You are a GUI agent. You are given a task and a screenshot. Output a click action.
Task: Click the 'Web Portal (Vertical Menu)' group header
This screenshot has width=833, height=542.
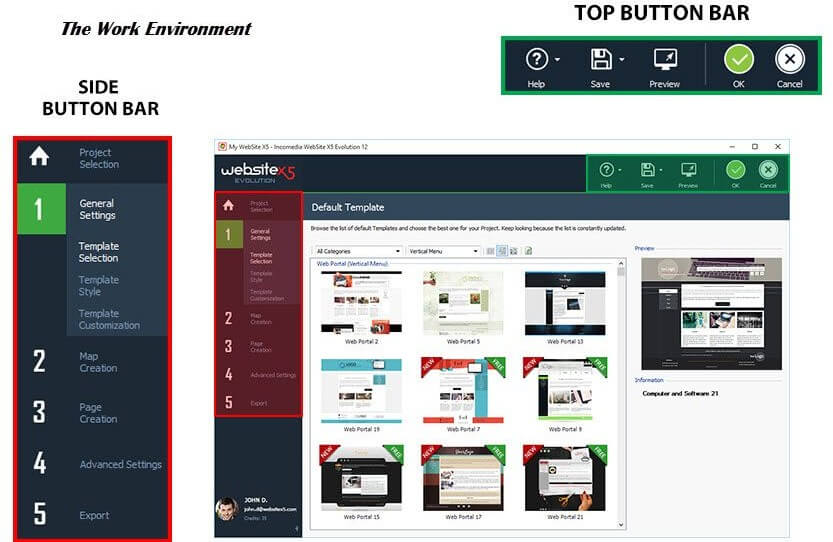(x=352, y=264)
